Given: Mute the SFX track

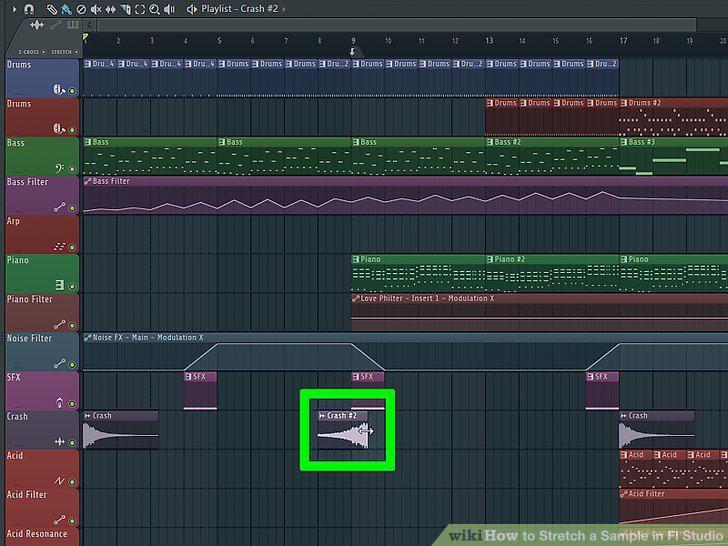Looking at the screenshot, I should coord(72,403).
